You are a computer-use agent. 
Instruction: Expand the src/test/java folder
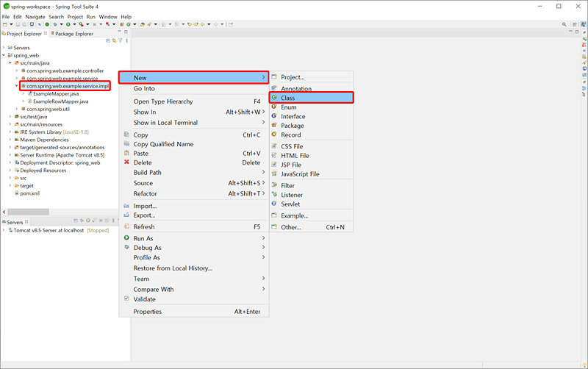click(10, 117)
